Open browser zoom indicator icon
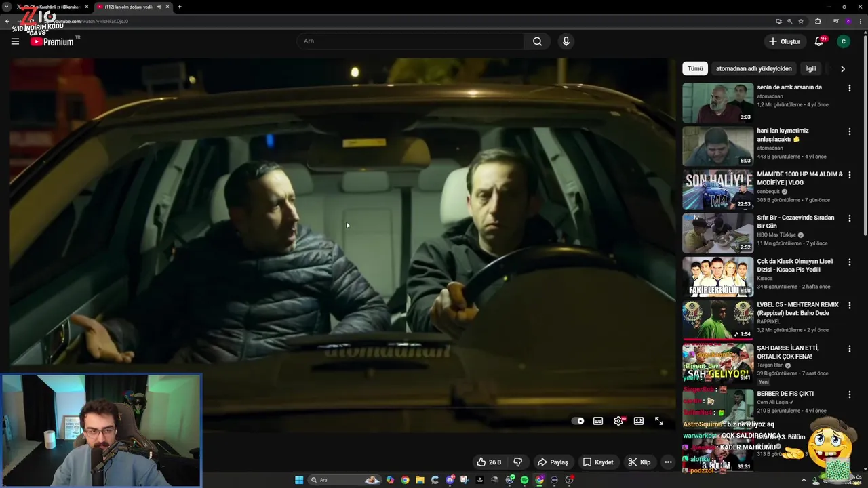Image resolution: width=868 pixels, height=488 pixels. click(x=789, y=21)
